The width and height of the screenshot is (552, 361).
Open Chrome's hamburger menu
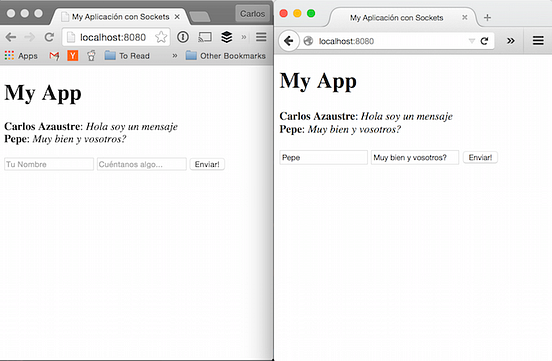click(261, 37)
